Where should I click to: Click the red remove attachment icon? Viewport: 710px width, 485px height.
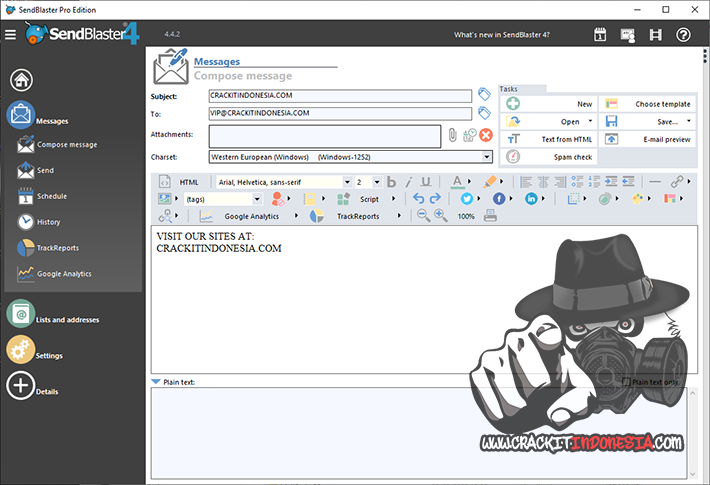486,135
